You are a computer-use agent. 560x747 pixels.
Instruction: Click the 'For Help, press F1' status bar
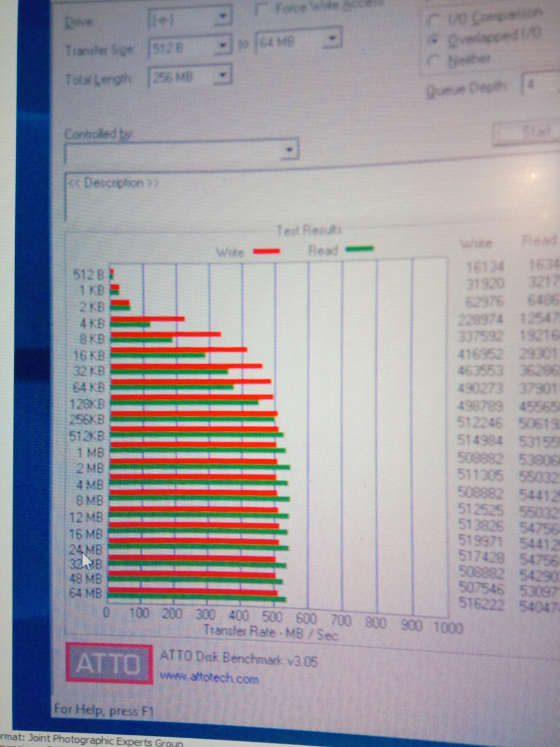[97, 710]
